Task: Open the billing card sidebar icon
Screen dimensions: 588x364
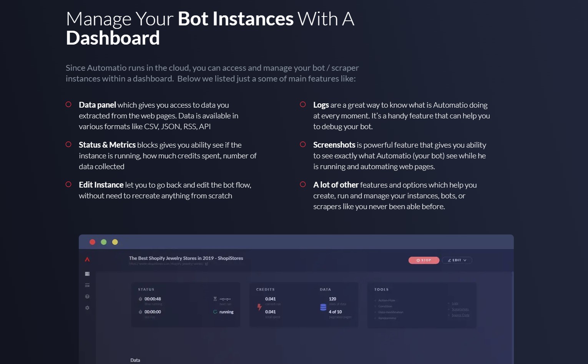Action: point(87,285)
